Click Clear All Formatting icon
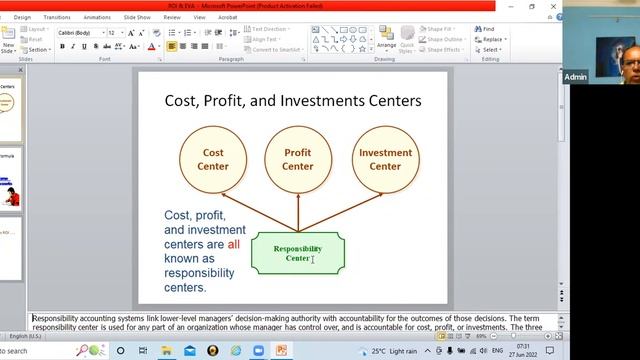Screen dimensions: 640x360 click(157, 33)
